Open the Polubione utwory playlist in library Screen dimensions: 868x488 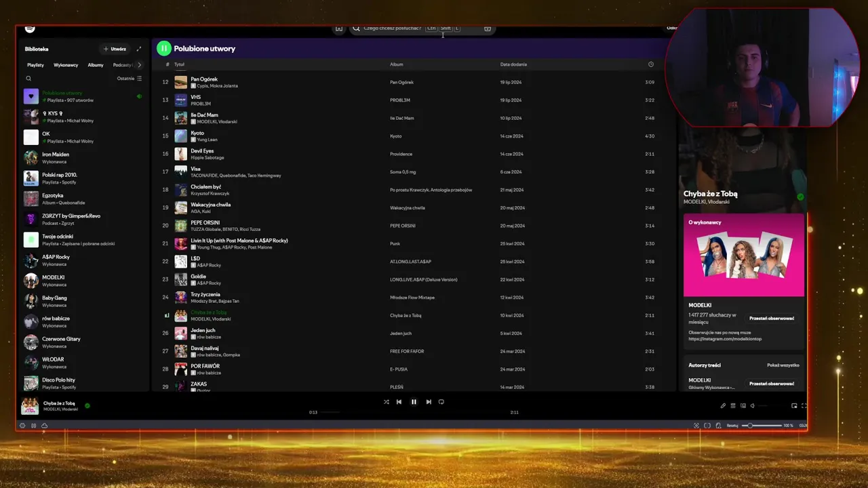pos(83,96)
